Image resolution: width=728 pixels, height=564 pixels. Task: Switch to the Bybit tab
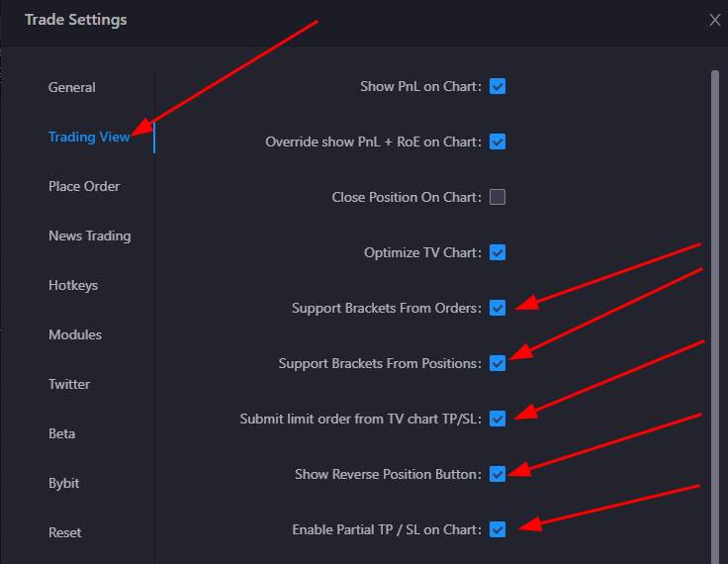point(63,483)
